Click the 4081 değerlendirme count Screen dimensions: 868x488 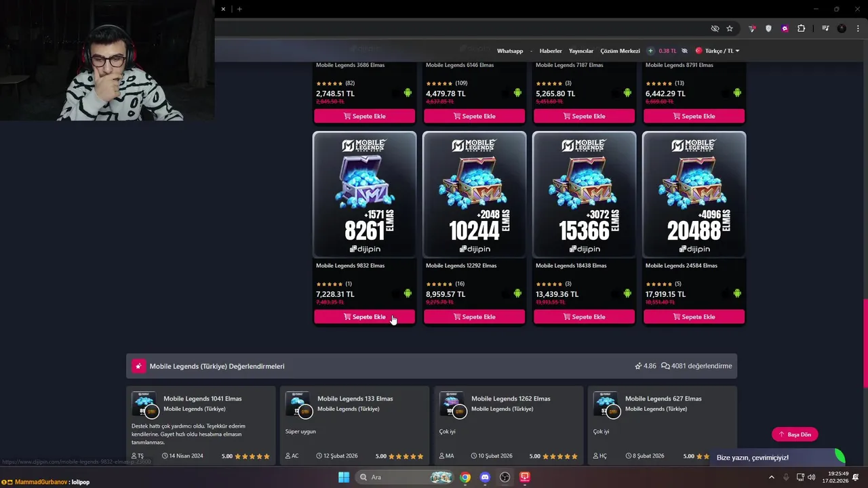(x=696, y=366)
